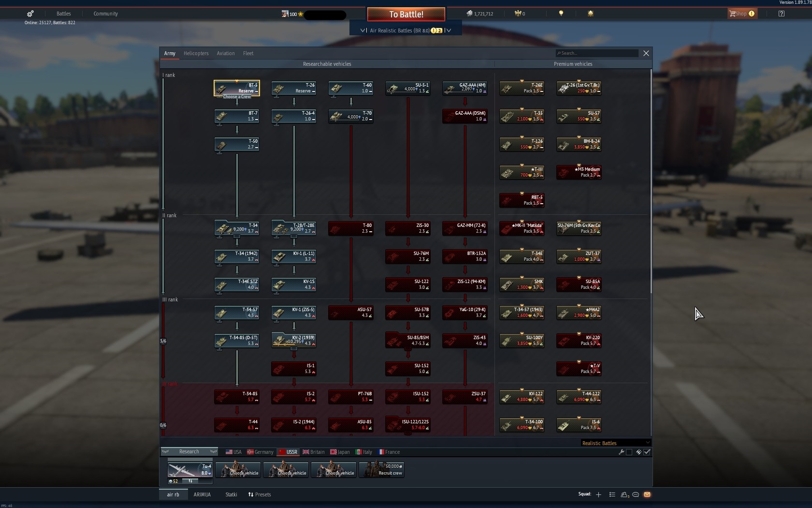Image resolution: width=812 pixels, height=508 pixels.
Task: Click the vehicle search field
Action: click(x=597, y=53)
